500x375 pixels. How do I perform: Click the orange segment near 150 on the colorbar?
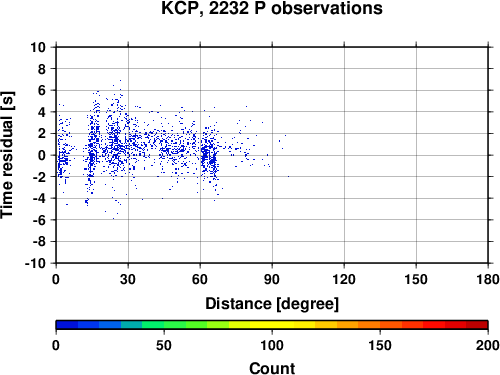tap(380, 325)
